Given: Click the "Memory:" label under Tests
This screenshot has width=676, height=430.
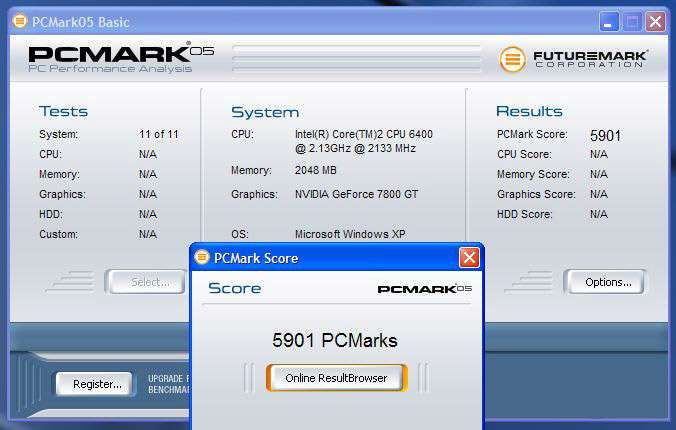Looking at the screenshot, I should click(59, 174).
